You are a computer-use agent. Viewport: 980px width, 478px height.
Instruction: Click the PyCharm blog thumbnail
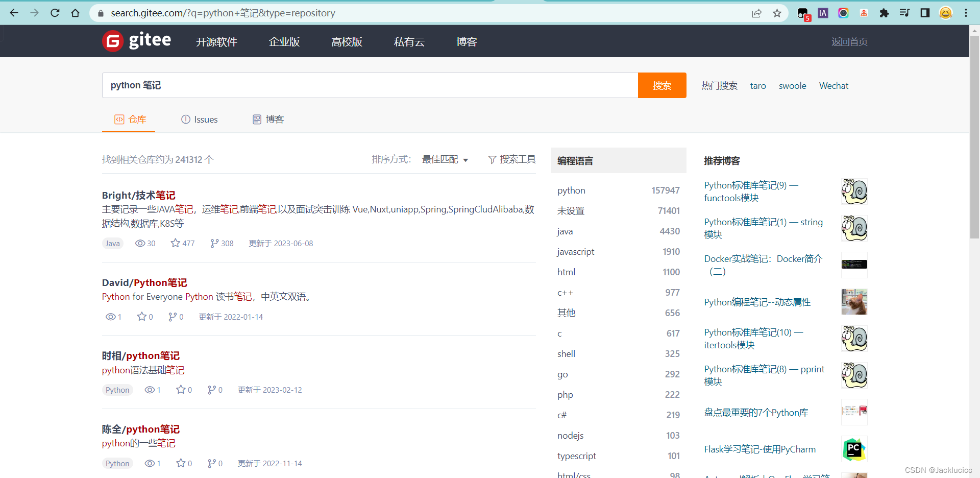pos(854,449)
